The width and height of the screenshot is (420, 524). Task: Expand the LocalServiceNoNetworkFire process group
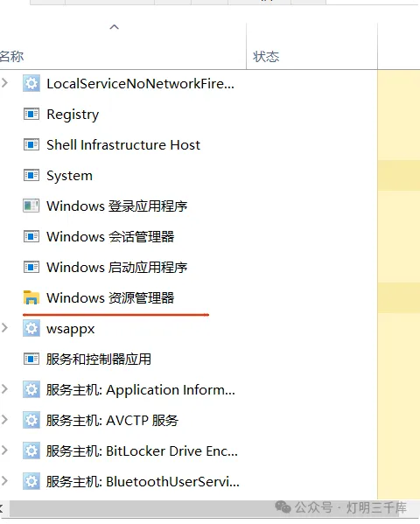4,83
